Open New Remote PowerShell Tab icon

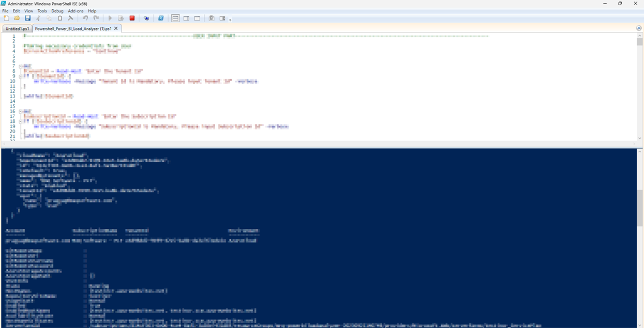tap(146, 18)
